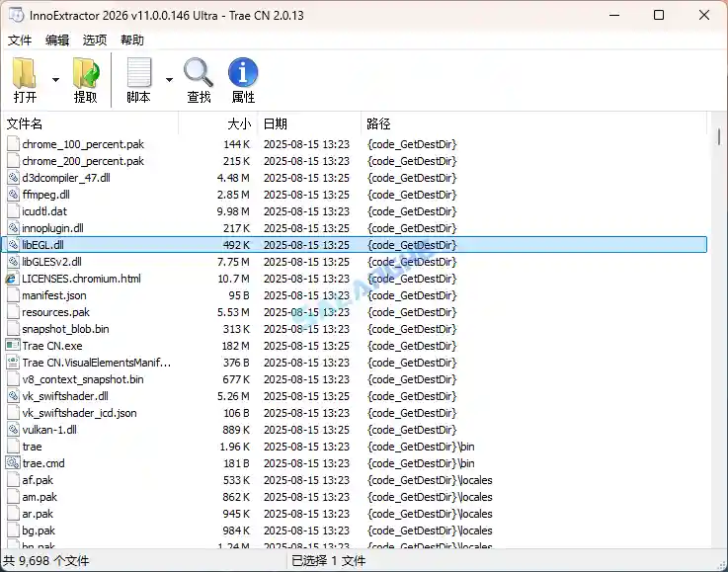Select the manifest.json file icon
This screenshot has width=728, height=572.
click(x=14, y=295)
